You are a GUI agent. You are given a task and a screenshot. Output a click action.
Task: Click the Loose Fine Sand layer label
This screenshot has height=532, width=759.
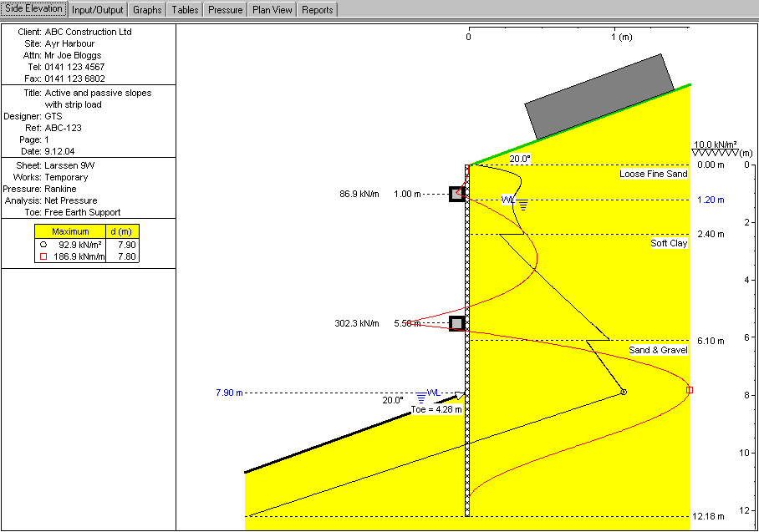[653, 174]
